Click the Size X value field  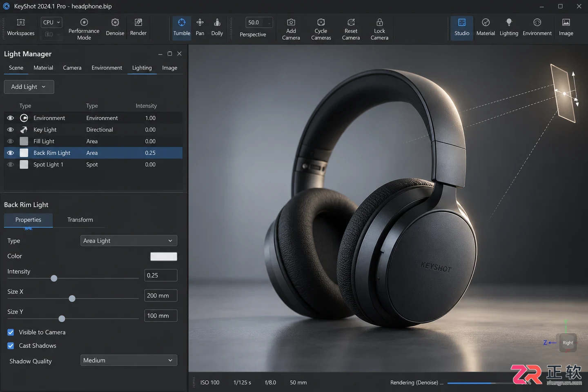(161, 296)
